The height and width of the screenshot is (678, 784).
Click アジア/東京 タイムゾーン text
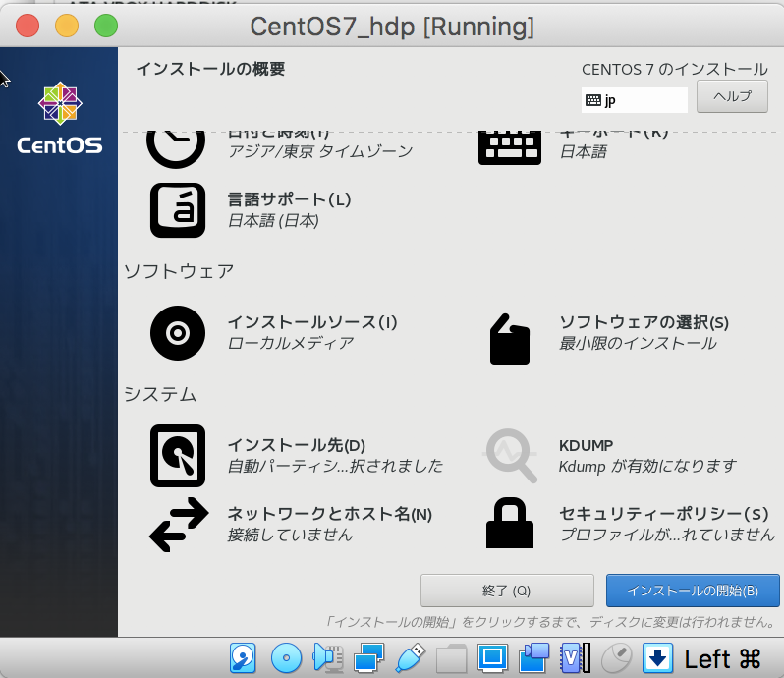(x=320, y=151)
